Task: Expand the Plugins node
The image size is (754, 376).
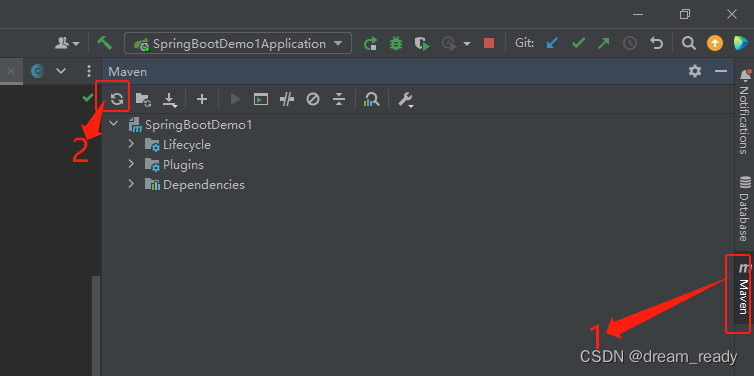Action: point(131,164)
